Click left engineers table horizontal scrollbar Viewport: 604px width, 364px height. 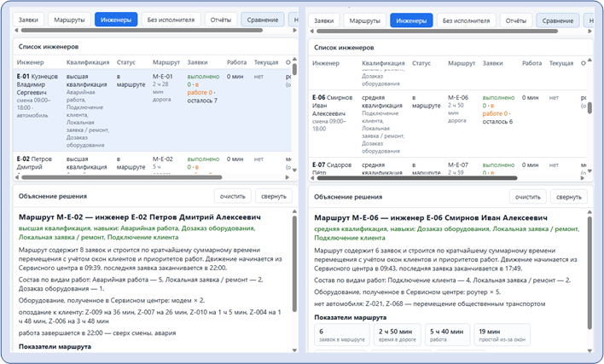point(122,177)
